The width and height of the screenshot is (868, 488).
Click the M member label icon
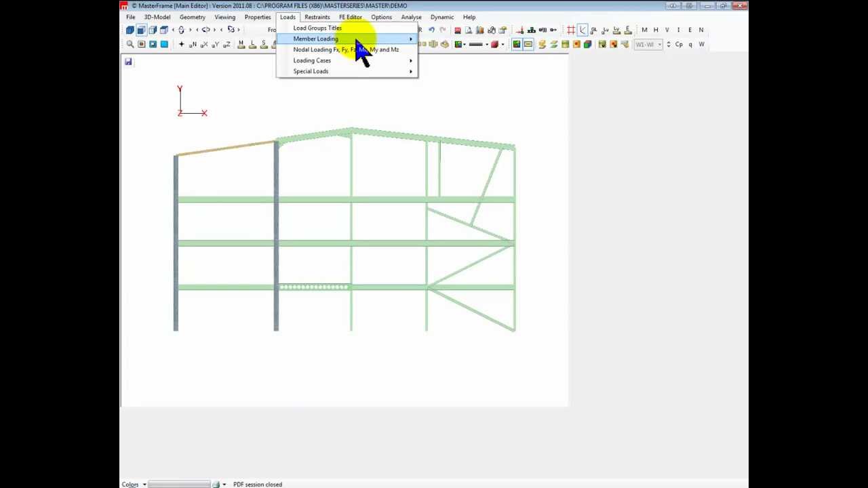coord(241,44)
